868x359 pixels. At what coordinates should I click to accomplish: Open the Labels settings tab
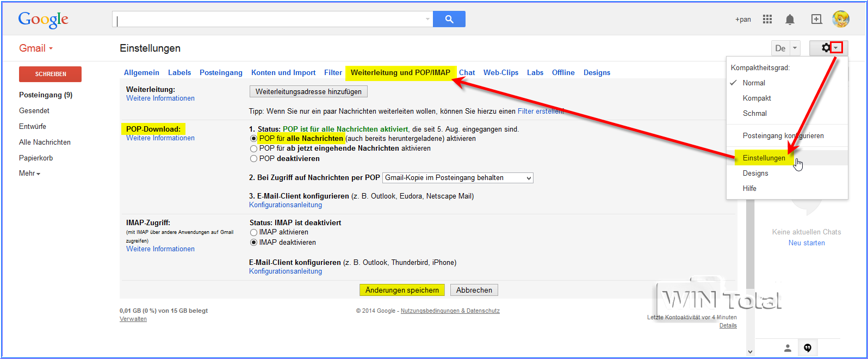pos(179,72)
